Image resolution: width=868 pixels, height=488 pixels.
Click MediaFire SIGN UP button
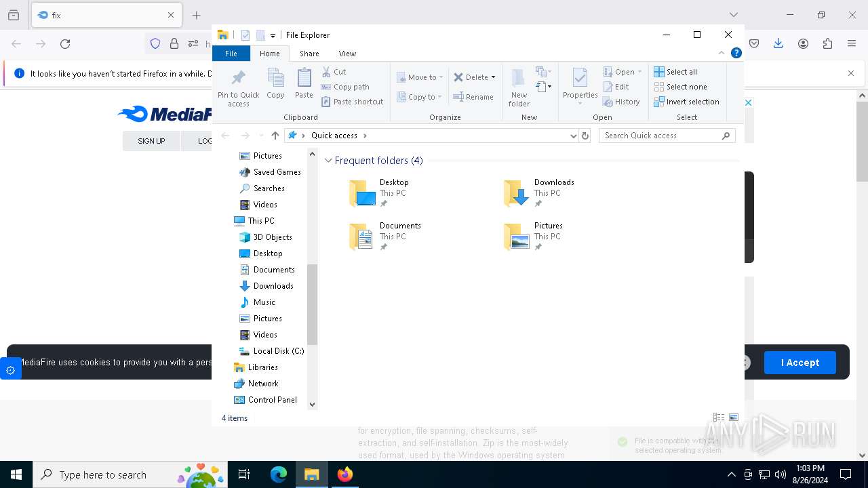point(151,141)
